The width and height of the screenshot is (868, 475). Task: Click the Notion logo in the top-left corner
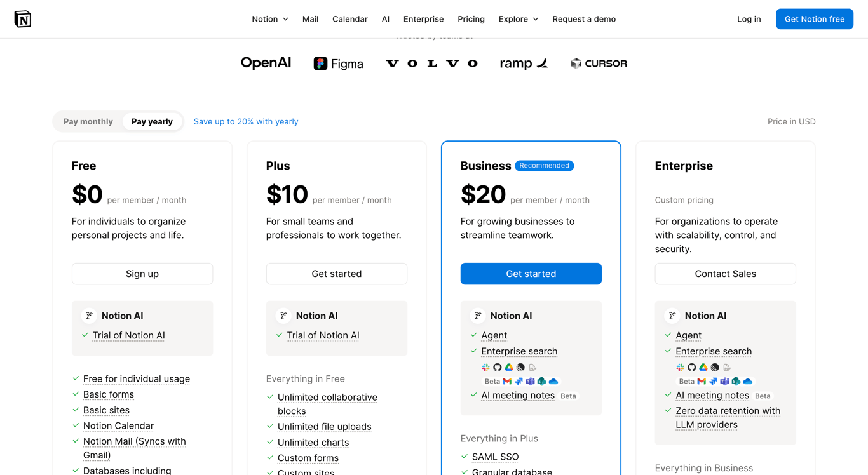(x=22, y=19)
